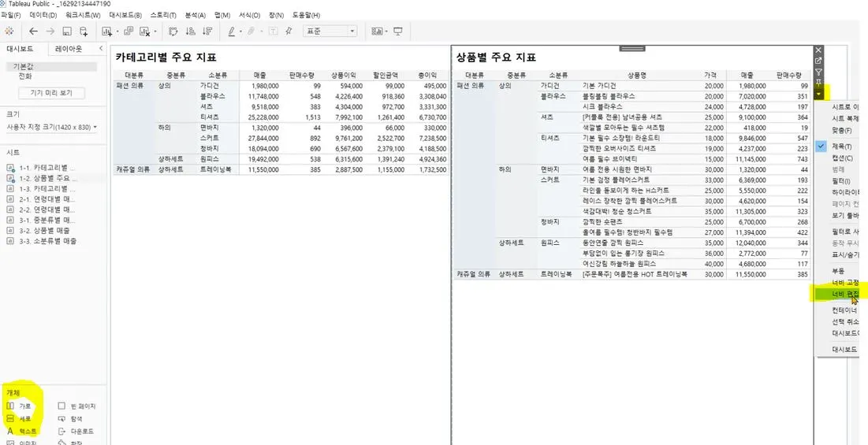Choose 필터(I) in the context menu
Image resolution: width=868 pixels, height=445 pixels.
(x=837, y=181)
